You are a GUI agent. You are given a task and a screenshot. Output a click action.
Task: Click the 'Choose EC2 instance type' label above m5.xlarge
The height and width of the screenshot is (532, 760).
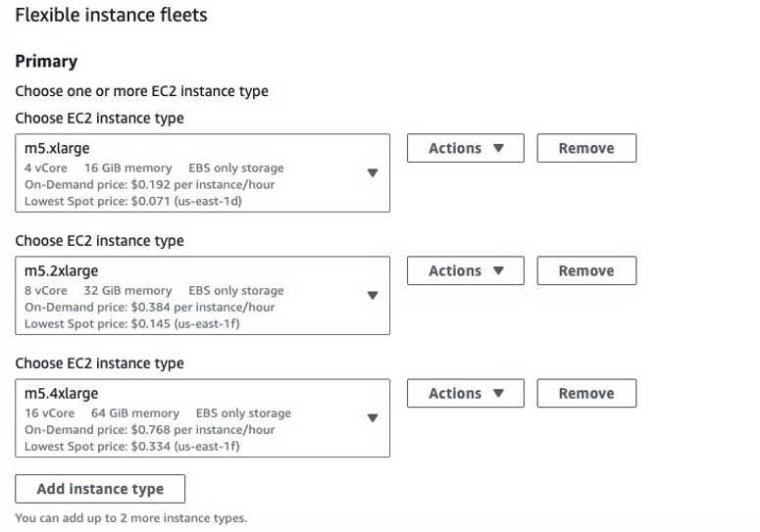pyautogui.click(x=99, y=119)
